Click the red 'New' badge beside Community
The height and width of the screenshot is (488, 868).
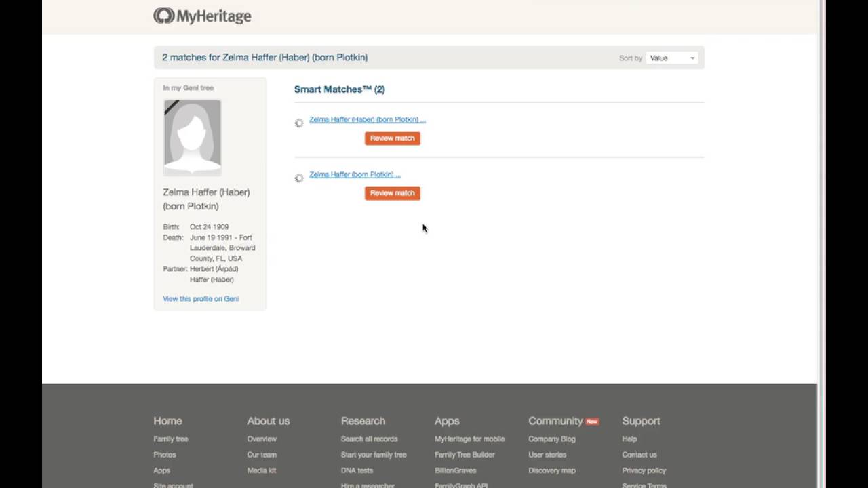pos(592,422)
